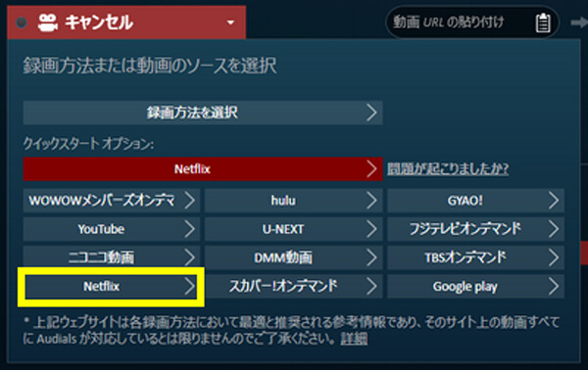The width and height of the screenshot is (588, 370).
Task: Select YouTube as video source
Action: click(112, 229)
